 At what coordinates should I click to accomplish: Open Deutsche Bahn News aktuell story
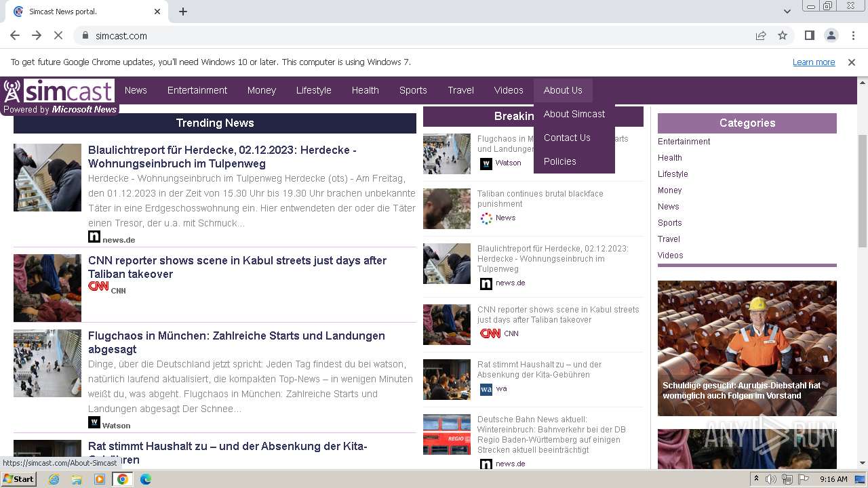tap(551, 434)
